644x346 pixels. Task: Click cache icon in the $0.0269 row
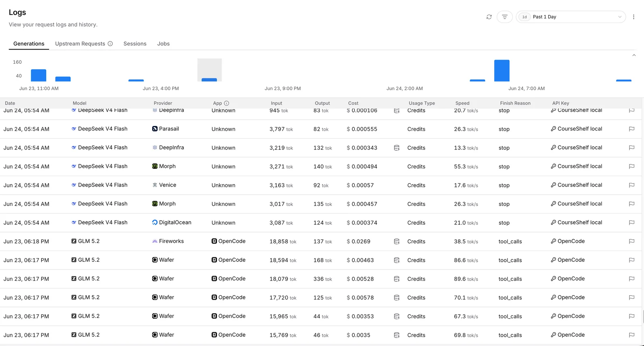[396, 241]
